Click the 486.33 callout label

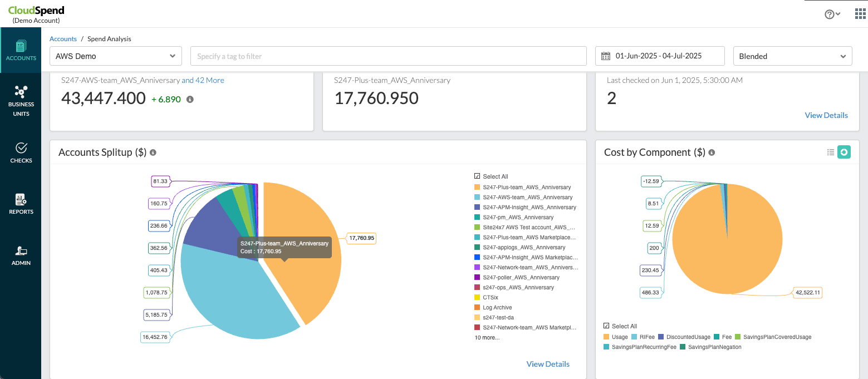651,292
